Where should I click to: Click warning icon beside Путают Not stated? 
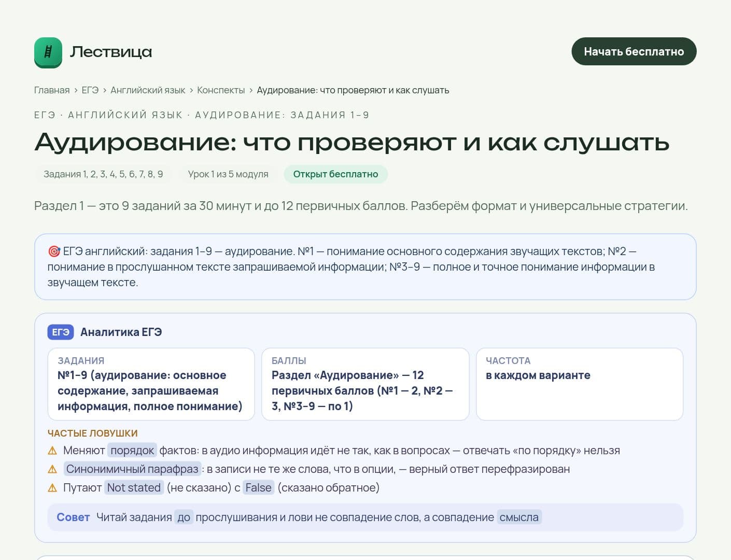[x=52, y=488]
